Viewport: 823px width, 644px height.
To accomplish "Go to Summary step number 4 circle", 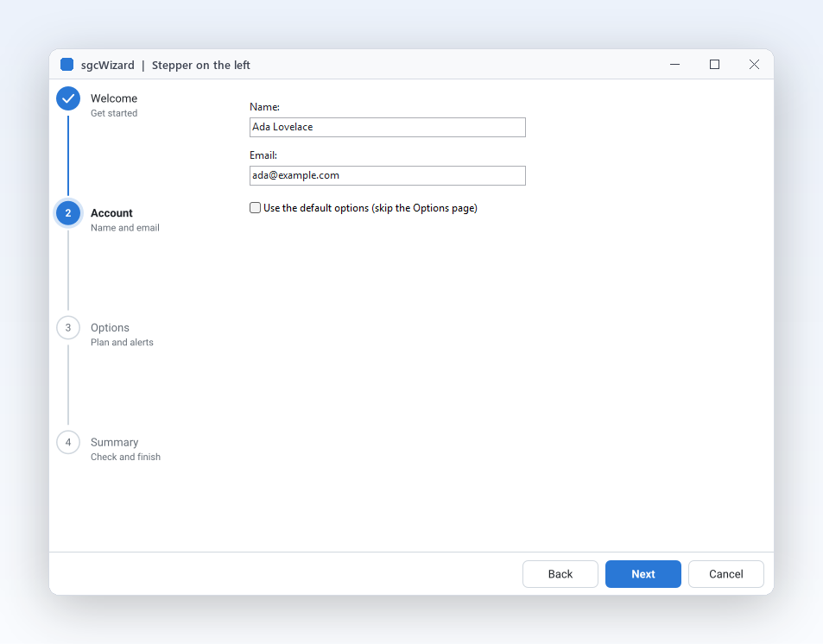I will click(68, 443).
